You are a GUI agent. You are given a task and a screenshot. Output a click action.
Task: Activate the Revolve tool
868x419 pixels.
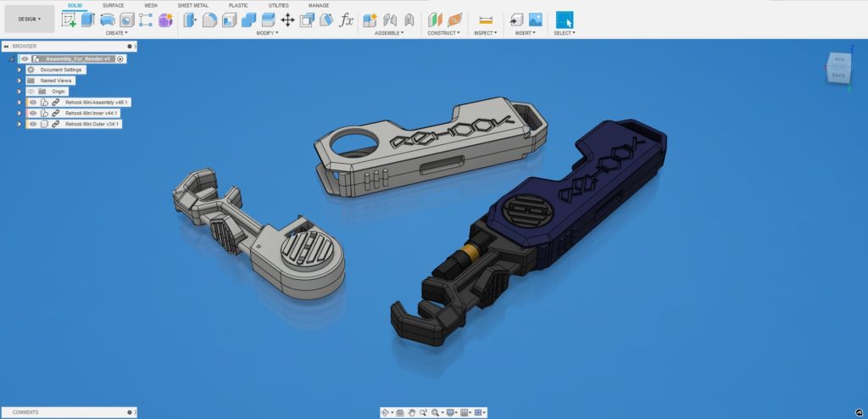click(108, 20)
